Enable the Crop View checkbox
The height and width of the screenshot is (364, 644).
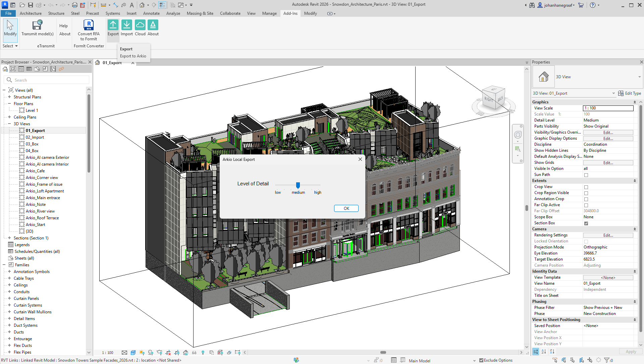point(586,187)
